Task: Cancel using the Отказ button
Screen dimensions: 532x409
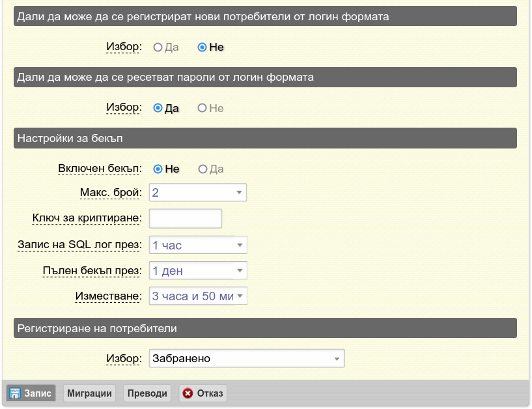Action: pos(203,393)
